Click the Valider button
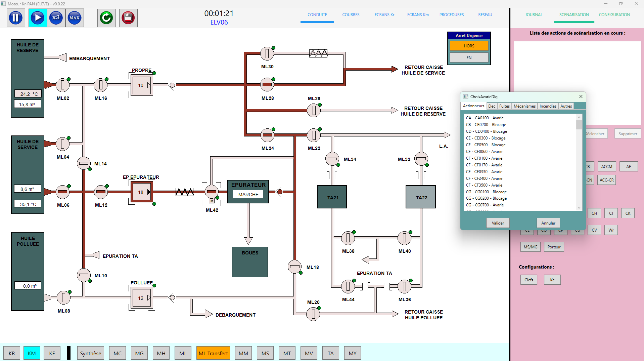The image size is (644, 361). tap(498, 223)
